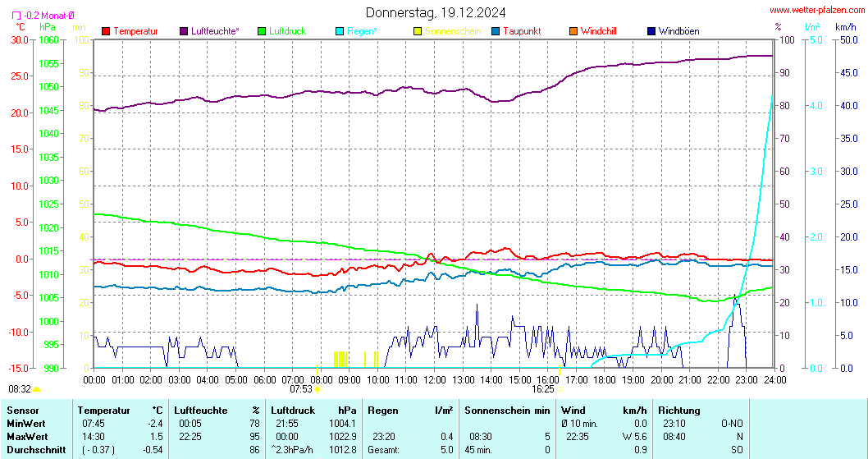Click the 45 min. sunshine total
The image size is (868, 459).
click(x=479, y=450)
